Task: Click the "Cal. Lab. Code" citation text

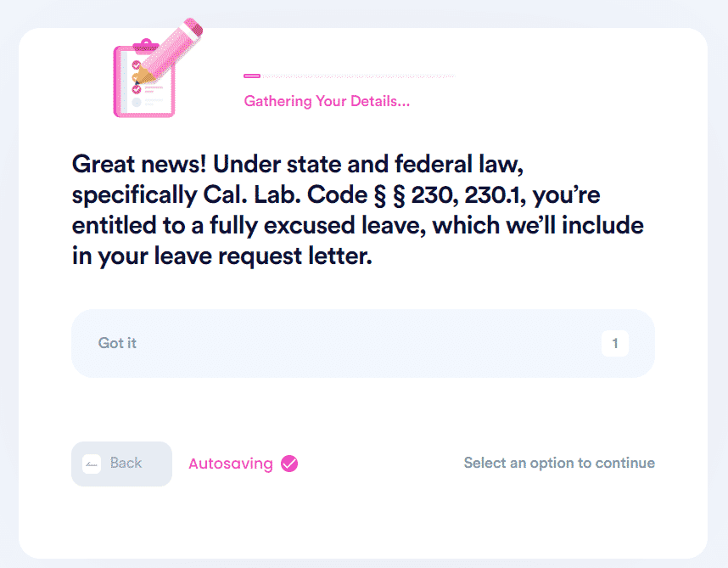Action: (x=285, y=194)
